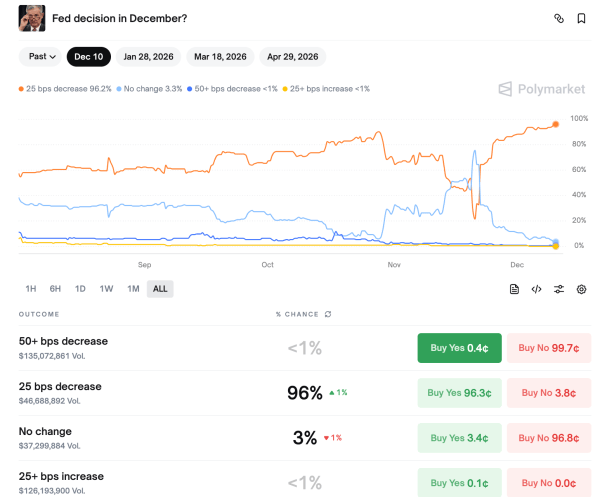The image size is (600, 497).
Task: Click the Polymarket logo watermark
Action: point(543,89)
